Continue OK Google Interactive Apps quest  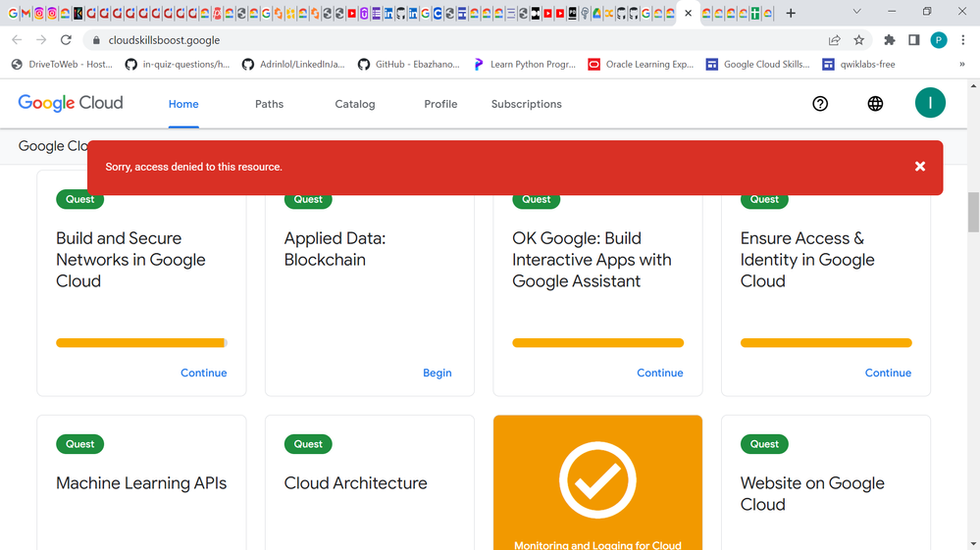[660, 373]
